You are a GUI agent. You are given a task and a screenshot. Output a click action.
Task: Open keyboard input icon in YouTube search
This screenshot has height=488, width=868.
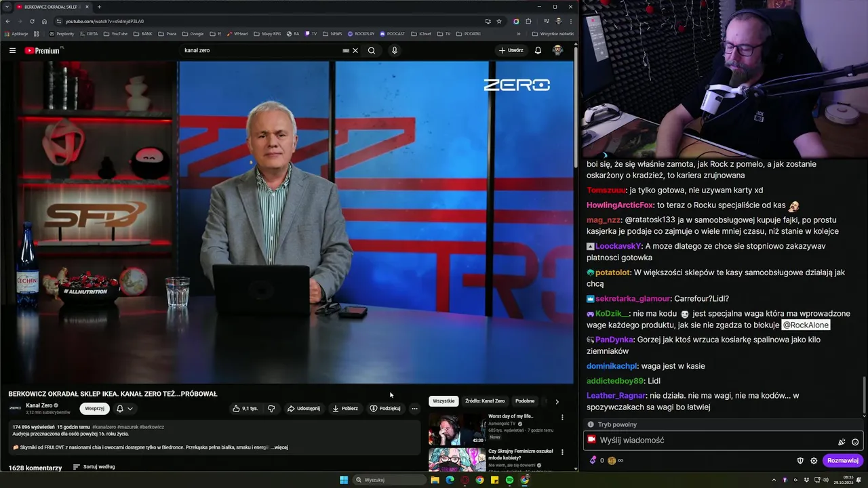[346, 50]
